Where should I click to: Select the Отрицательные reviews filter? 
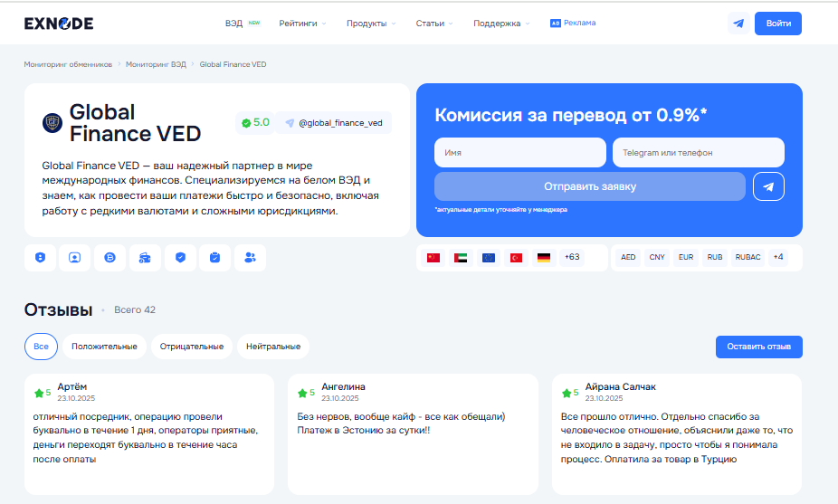click(x=191, y=347)
